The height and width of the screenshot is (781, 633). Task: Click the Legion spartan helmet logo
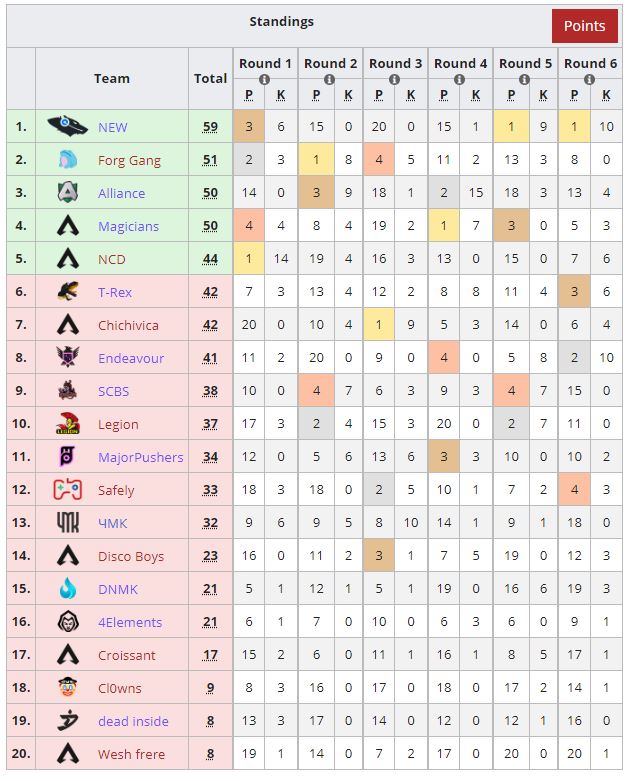tap(68, 423)
